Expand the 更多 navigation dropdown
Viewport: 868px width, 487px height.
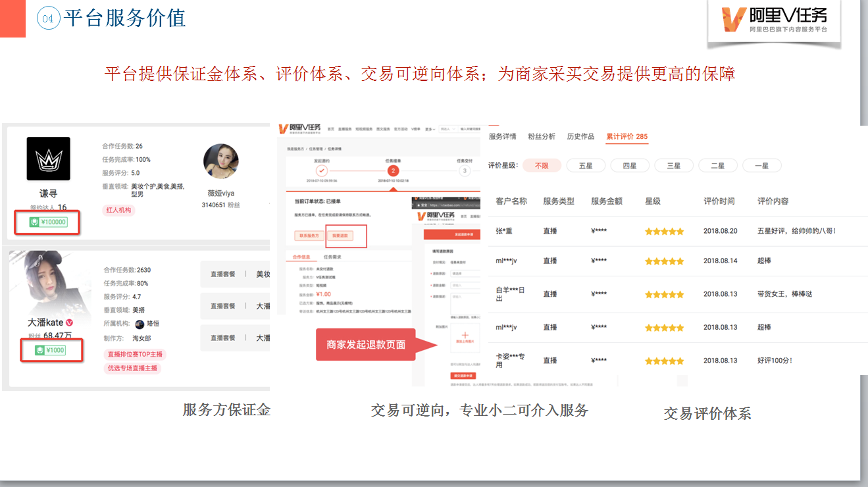pyautogui.click(x=430, y=129)
